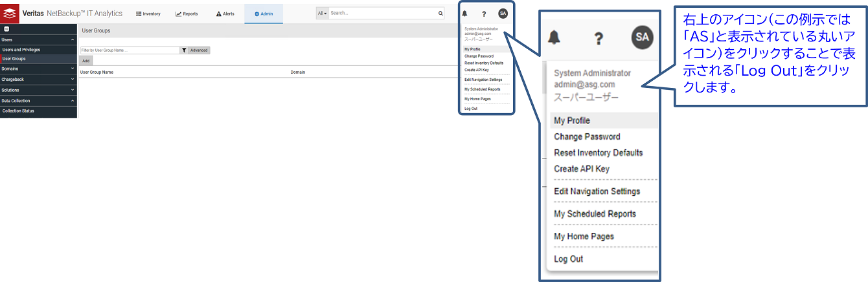The image size is (868, 282).
Task: Click the Veritas red logo icon
Action: point(10,13)
